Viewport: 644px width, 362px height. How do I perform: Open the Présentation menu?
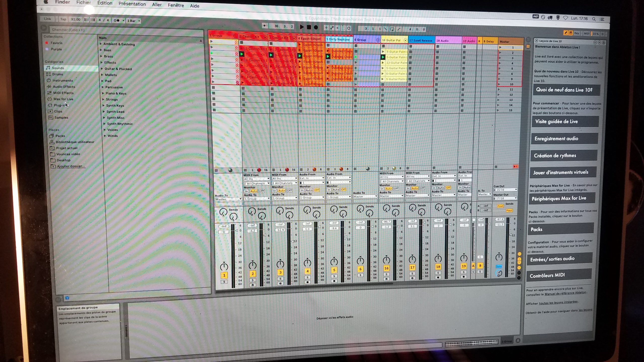(132, 4)
